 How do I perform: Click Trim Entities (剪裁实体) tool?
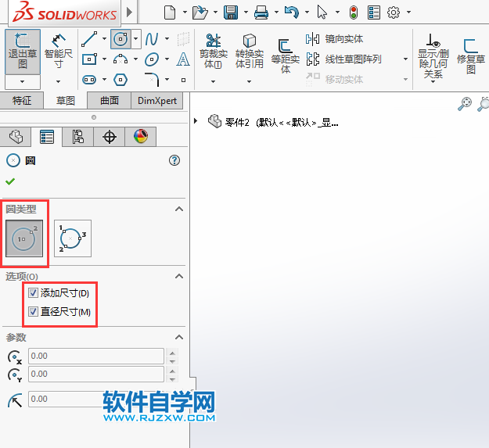pos(214,52)
